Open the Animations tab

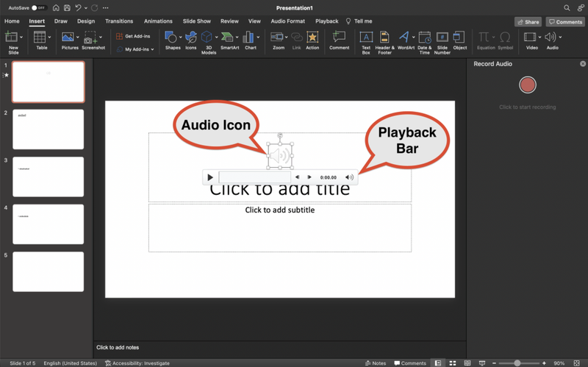[158, 21]
